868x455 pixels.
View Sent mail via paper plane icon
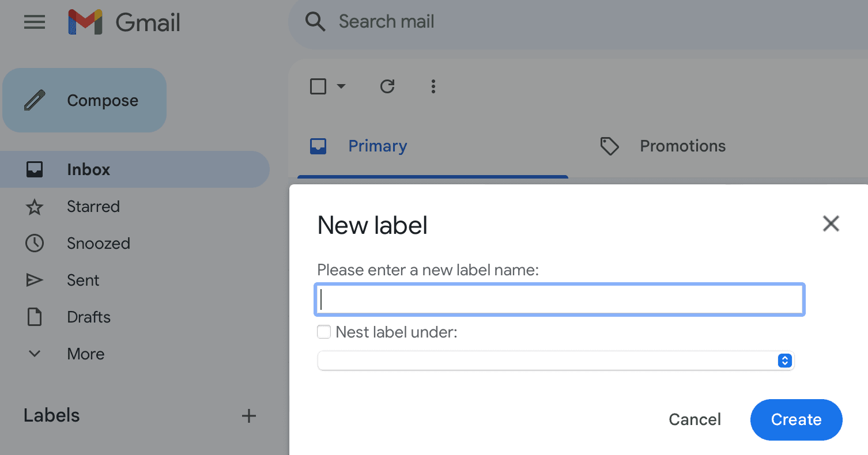(35, 280)
